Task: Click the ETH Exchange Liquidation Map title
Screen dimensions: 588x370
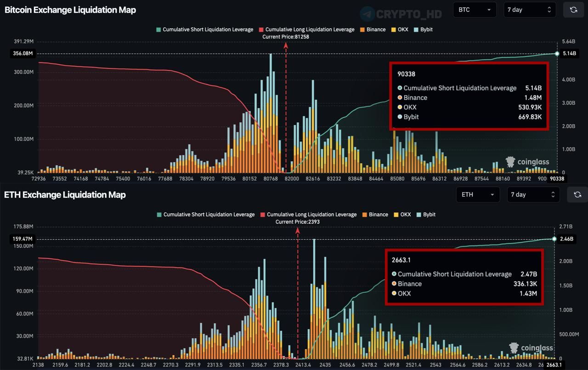Action: click(65, 195)
